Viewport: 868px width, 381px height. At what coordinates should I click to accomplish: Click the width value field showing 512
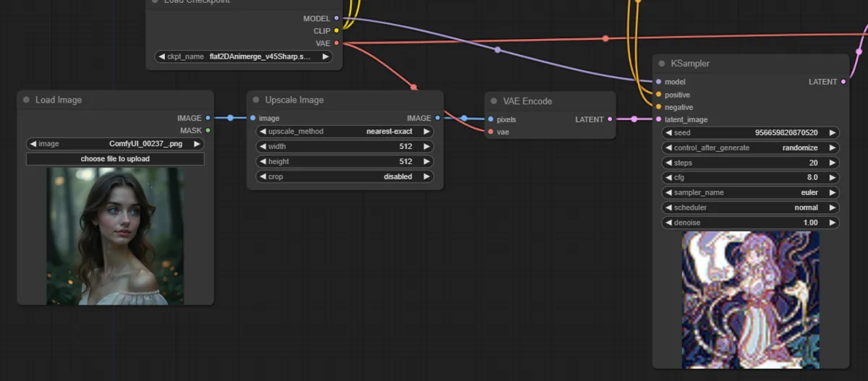point(345,147)
